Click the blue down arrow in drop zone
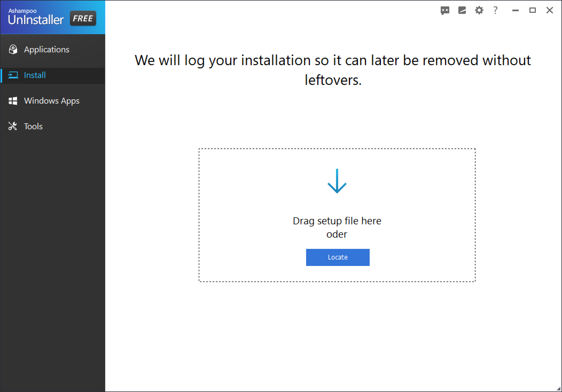 tap(337, 181)
